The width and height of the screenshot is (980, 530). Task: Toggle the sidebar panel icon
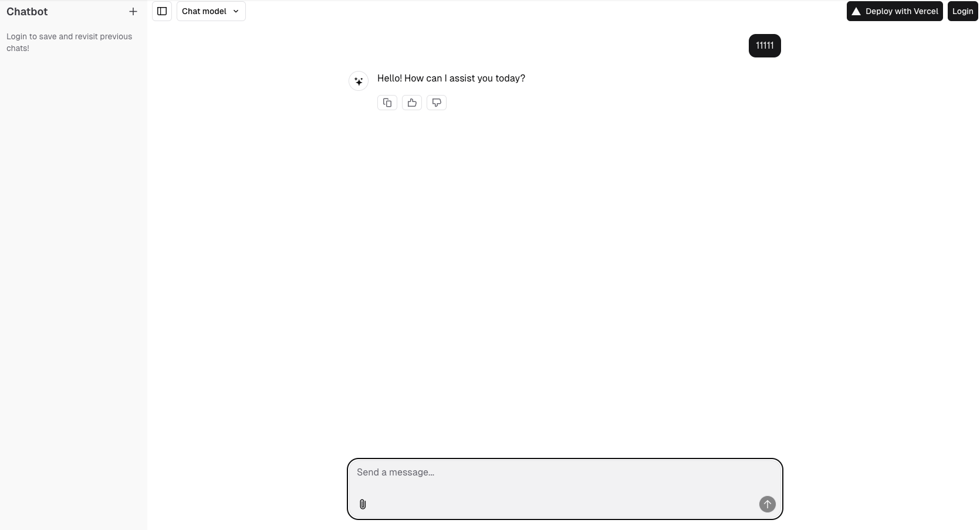162,11
